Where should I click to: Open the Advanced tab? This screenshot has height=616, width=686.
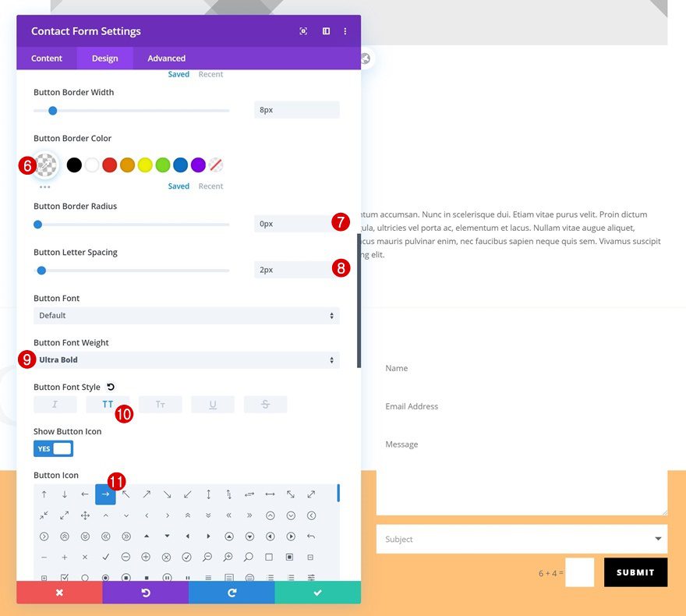click(x=166, y=58)
